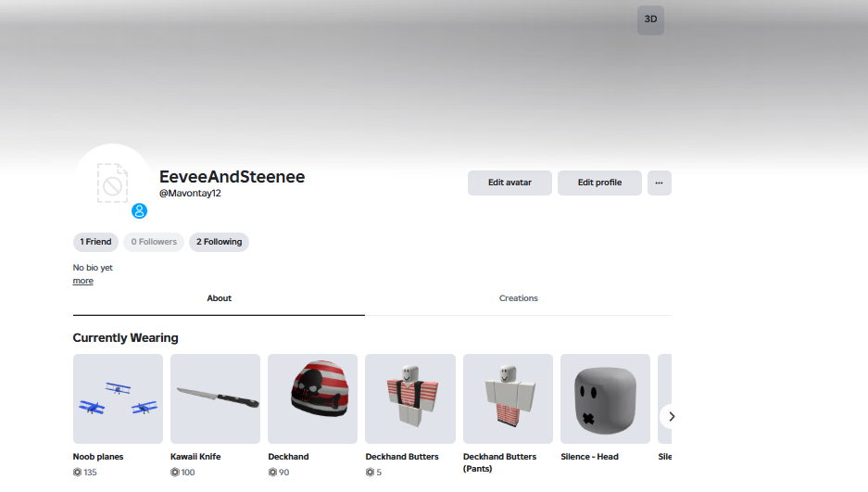Open the Deckhand Butters shirt thumbnail
Image resolution: width=868 pixels, height=492 pixels.
tap(410, 399)
